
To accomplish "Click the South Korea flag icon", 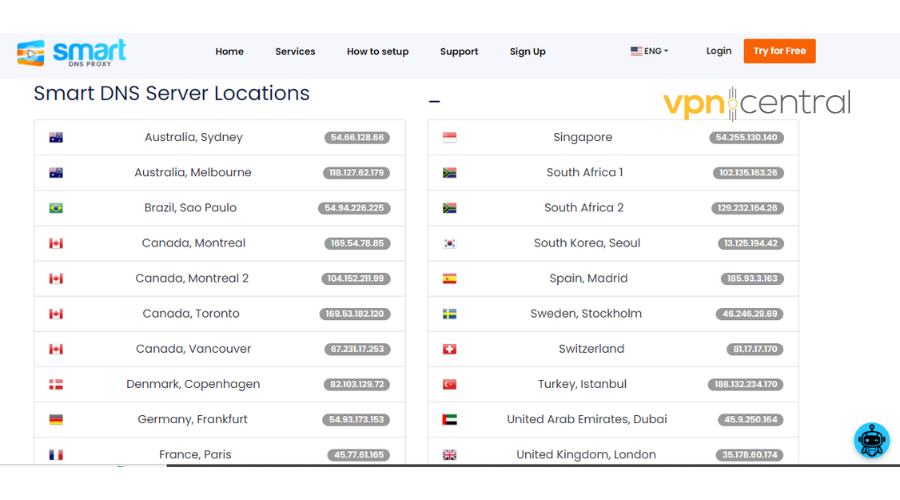I will click(x=449, y=243).
